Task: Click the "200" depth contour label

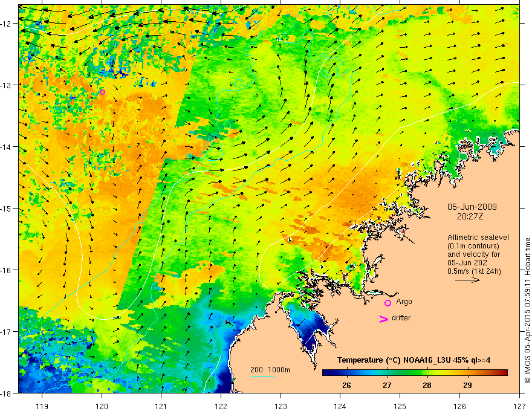Action: click(x=257, y=370)
